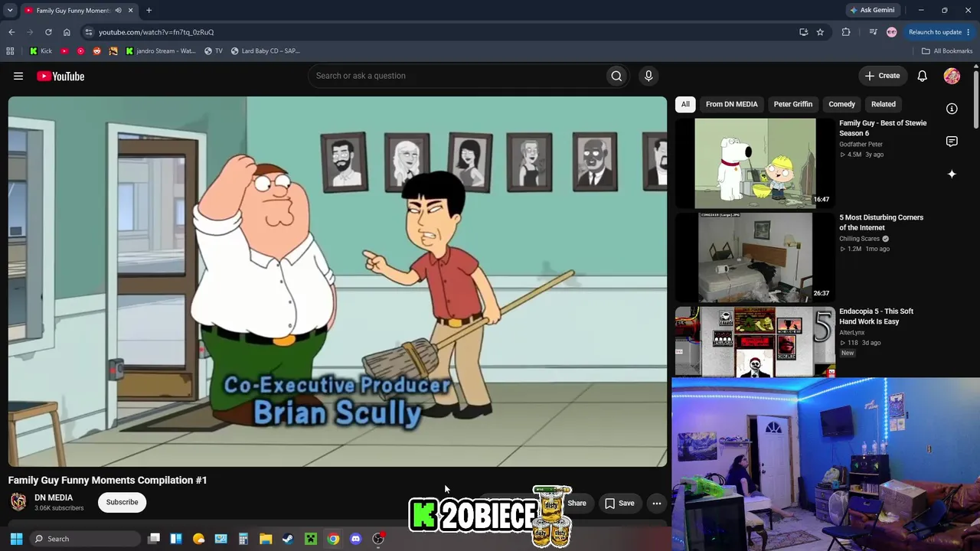The height and width of the screenshot is (551, 980).
Task: Click the Family Guy - Best of Stewie title
Action: (883, 128)
